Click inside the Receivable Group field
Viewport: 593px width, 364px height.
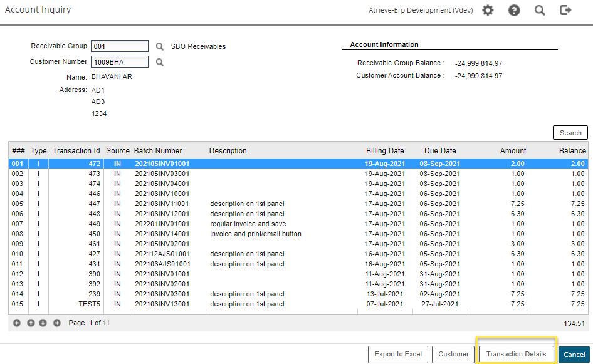pos(119,46)
